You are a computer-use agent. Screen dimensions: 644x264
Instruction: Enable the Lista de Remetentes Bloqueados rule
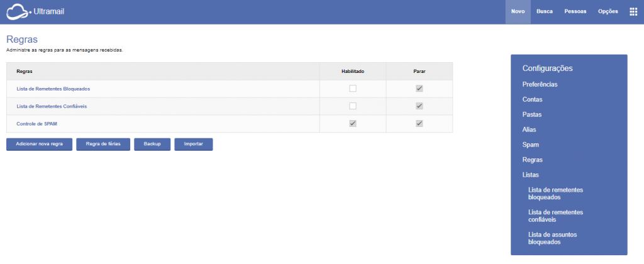point(353,89)
